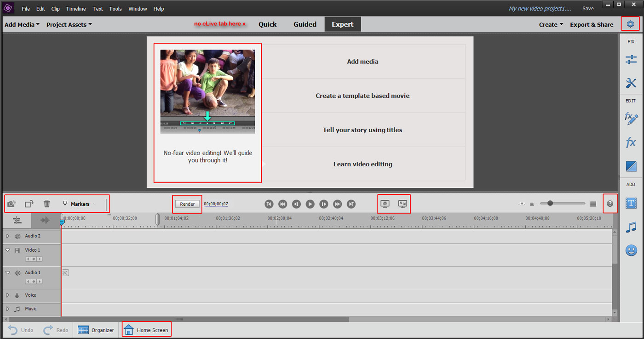Collapse the Audio 1 track
The width and height of the screenshot is (644, 339).
tap(7, 273)
